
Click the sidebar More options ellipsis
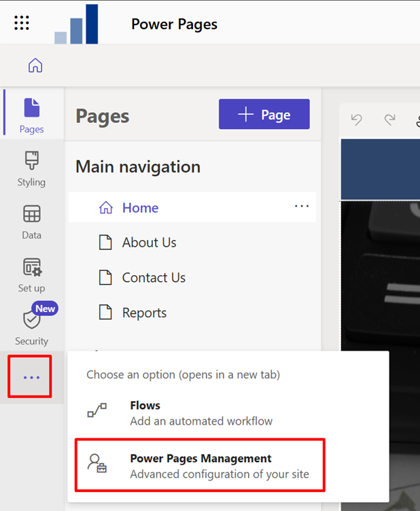(31, 377)
